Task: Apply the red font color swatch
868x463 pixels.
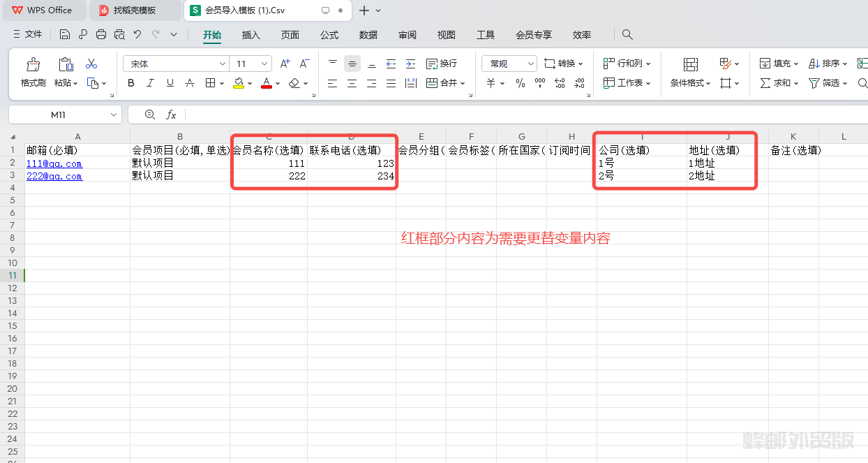Action: pyautogui.click(x=266, y=83)
